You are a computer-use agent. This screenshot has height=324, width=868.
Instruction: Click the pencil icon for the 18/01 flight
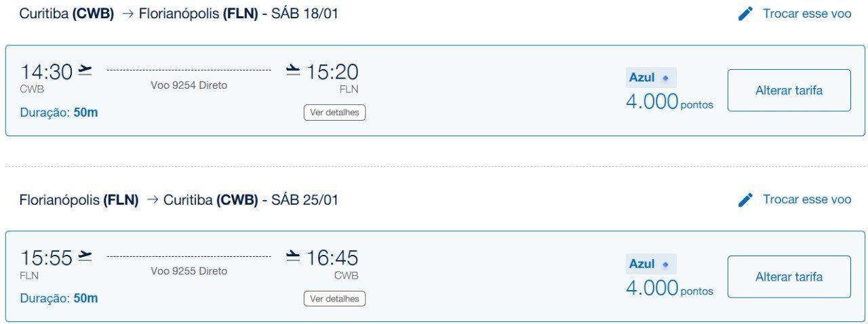click(745, 14)
